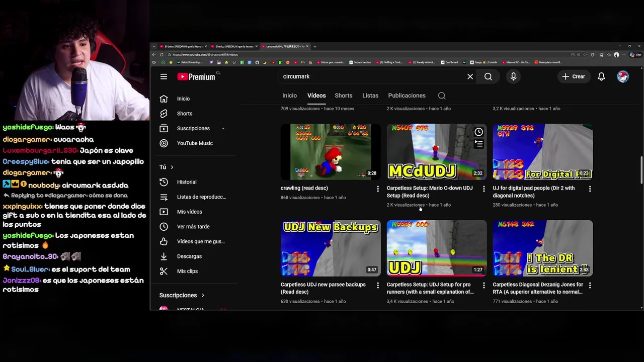Play the UDJ New Backups thumbnail (0:47)

(331, 248)
